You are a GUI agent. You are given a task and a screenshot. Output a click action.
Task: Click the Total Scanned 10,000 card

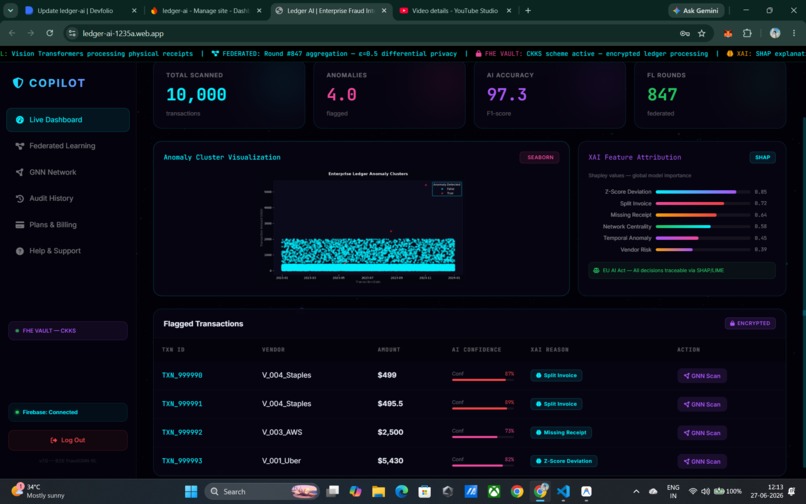(229, 95)
